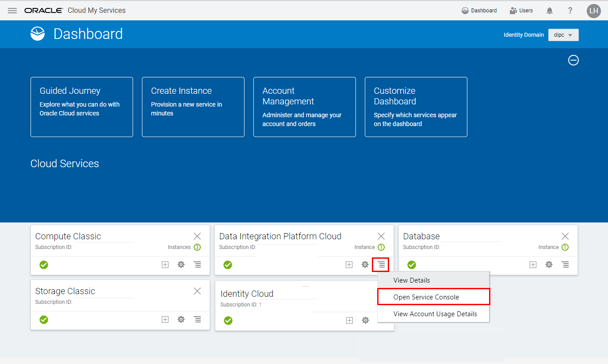608x364 pixels.
Task: Open the LH user avatar menu
Action: click(594, 11)
